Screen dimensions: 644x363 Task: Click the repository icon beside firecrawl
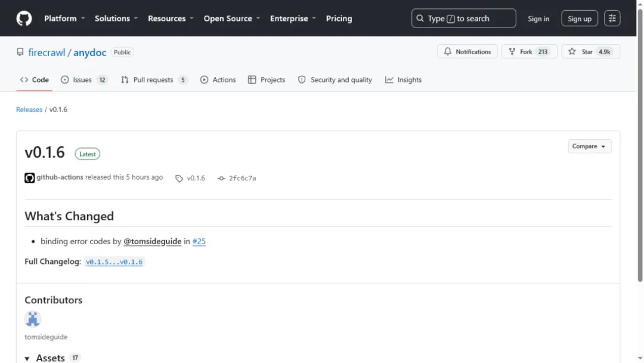(20, 52)
